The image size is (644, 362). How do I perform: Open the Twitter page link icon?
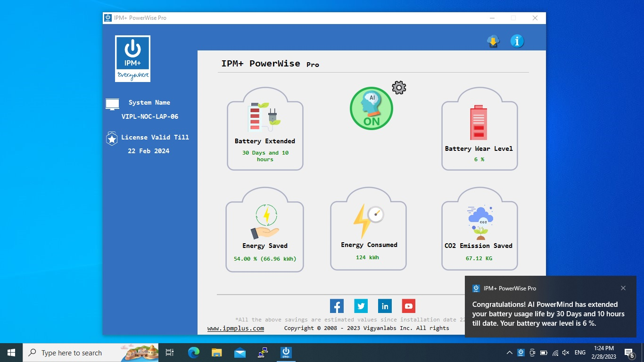pos(361,306)
